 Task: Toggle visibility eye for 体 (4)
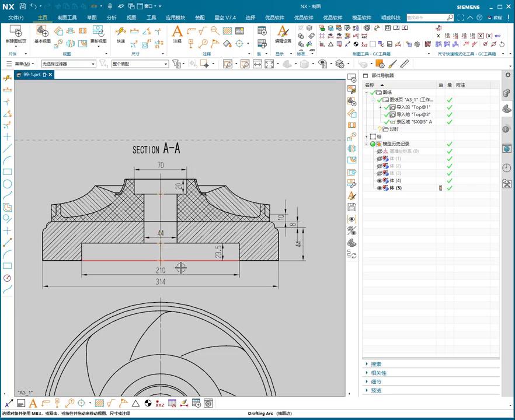[x=379, y=181]
